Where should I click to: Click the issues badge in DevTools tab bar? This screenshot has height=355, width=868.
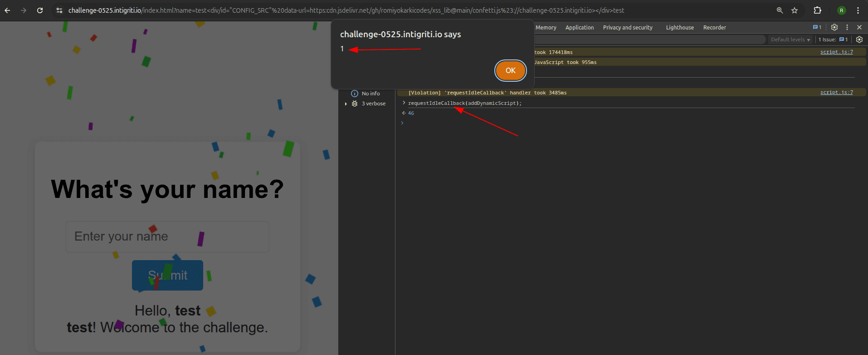[x=817, y=27]
